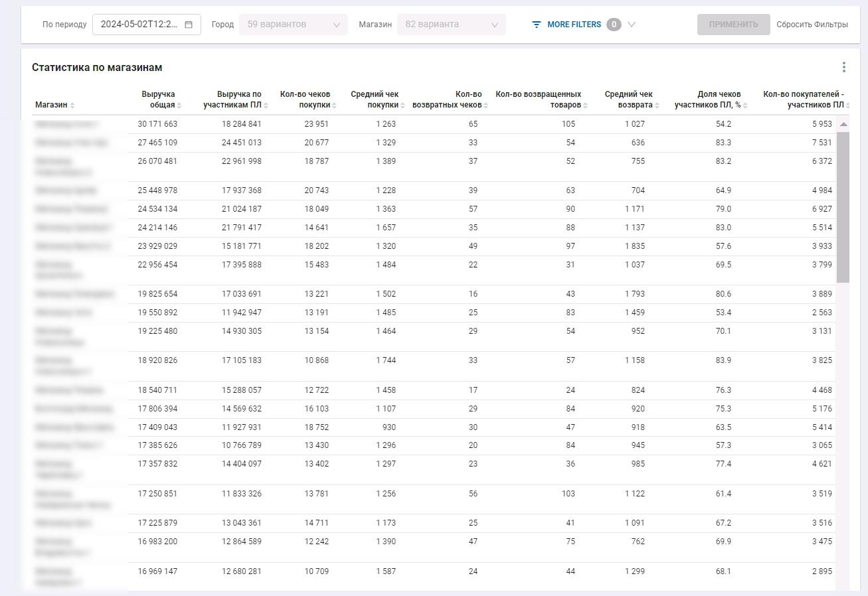Image resolution: width=868 pixels, height=596 pixels.
Task: Select cell with revenue 18 920 826
Action: pos(157,360)
